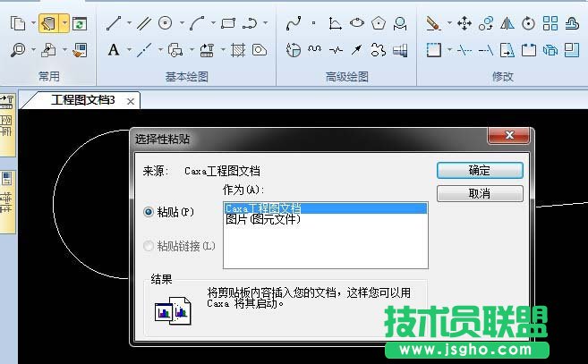
Task: Click the Erase tool in 修改 group
Action: point(433,23)
